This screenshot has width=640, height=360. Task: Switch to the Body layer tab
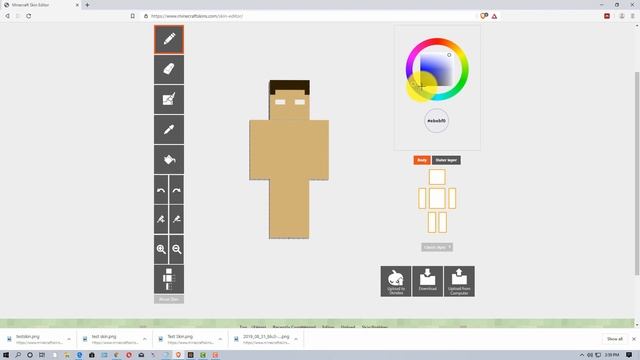click(422, 160)
